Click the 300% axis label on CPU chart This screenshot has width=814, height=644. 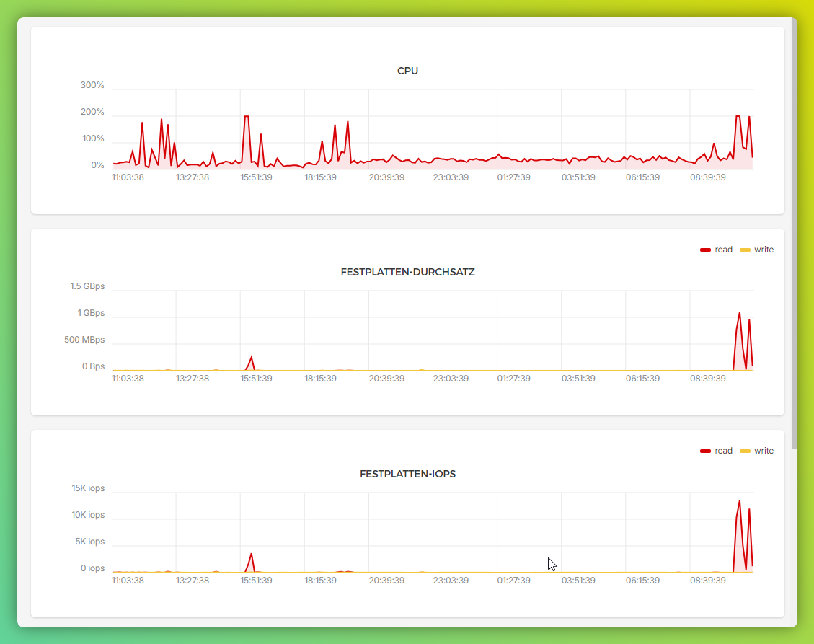point(92,85)
